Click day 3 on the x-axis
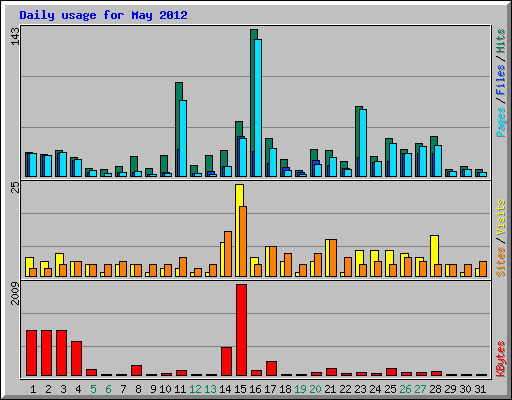The width and height of the screenshot is (512, 400). pos(63,389)
